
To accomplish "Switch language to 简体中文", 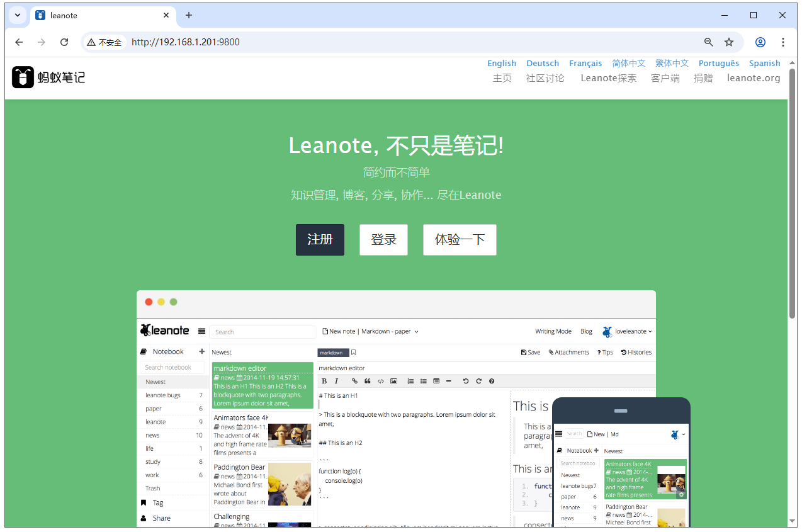I will [629, 63].
